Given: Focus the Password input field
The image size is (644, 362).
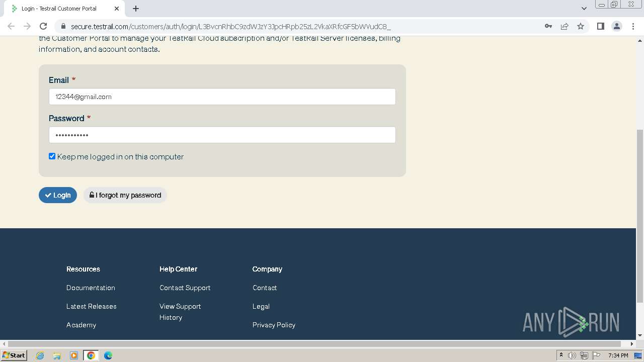Looking at the screenshot, I should pyautogui.click(x=222, y=135).
